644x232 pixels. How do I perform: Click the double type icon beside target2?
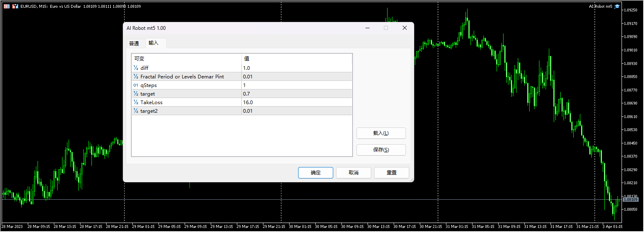(136, 111)
